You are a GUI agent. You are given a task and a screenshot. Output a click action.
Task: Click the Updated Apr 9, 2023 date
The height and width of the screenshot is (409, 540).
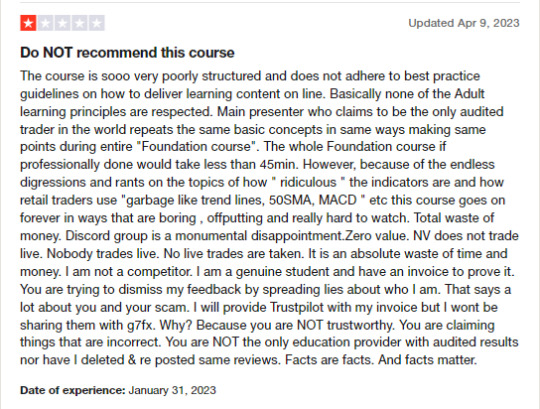tap(464, 23)
